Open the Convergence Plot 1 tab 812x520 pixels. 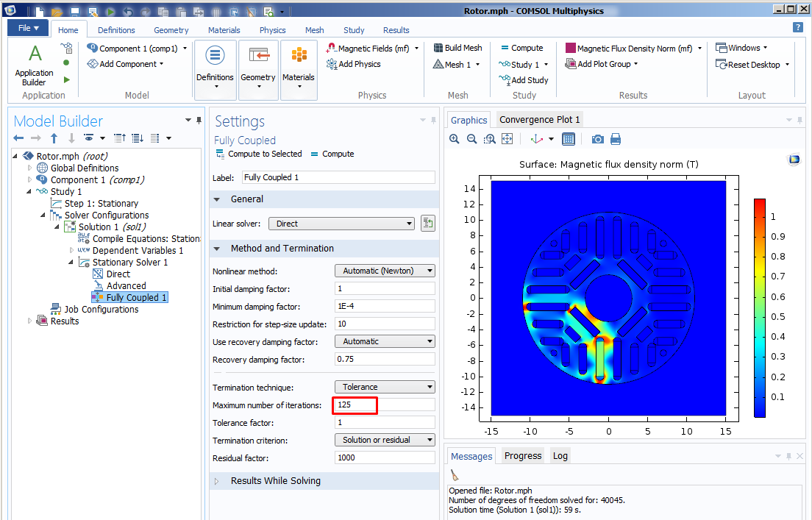pyautogui.click(x=540, y=120)
